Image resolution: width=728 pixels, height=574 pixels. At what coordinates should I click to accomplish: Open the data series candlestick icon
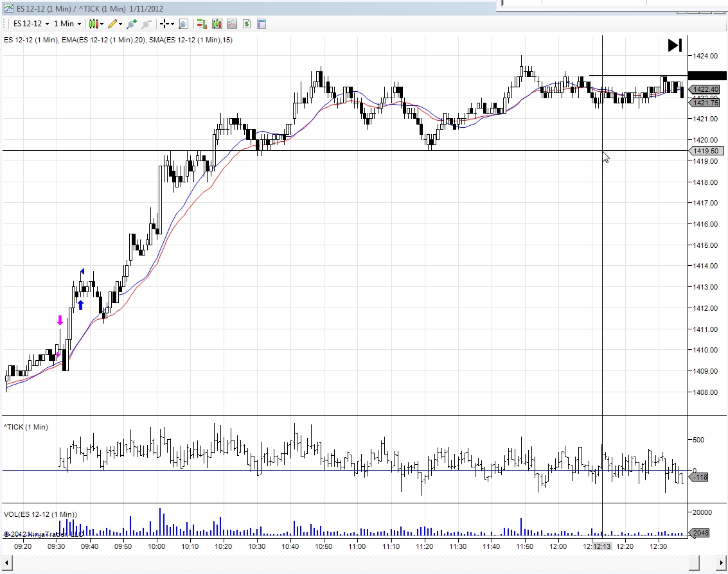pos(217,24)
